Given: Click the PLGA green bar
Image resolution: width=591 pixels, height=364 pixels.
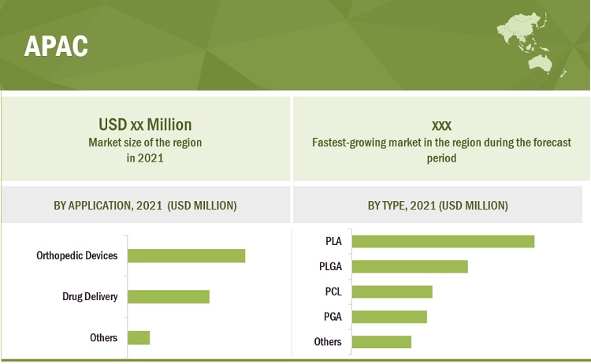Looking at the screenshot, I should [x=410, y=266].
